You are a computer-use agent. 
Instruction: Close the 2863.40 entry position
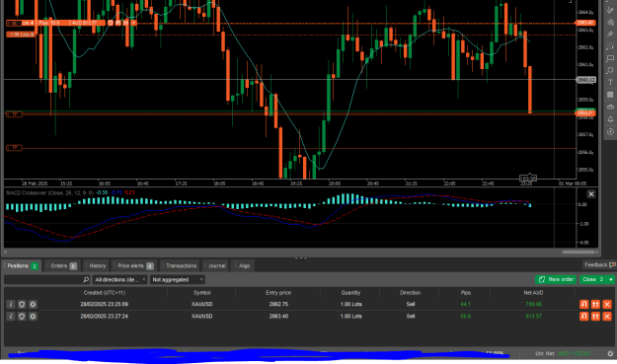click(x=607, y=316)
